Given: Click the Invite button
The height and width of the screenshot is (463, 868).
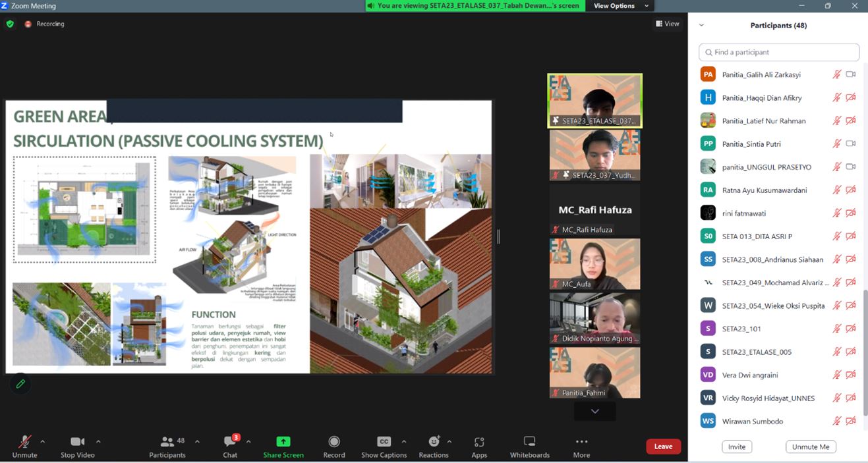Looking at the screenshot, I should tap(737, 447).
